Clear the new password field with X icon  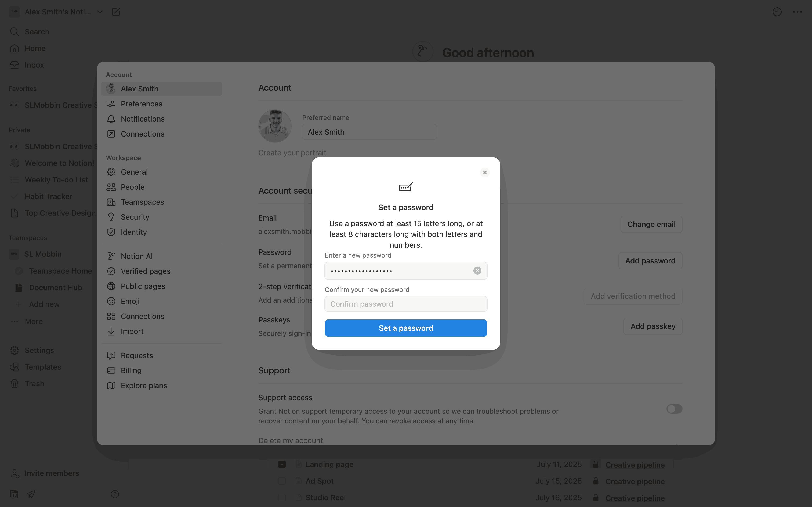pos(477,271)
